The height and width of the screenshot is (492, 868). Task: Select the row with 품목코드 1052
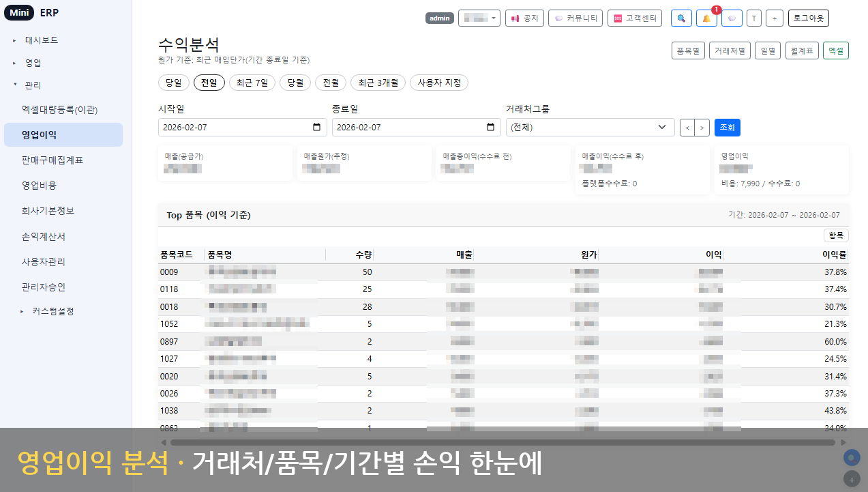[x=503, y=323]
